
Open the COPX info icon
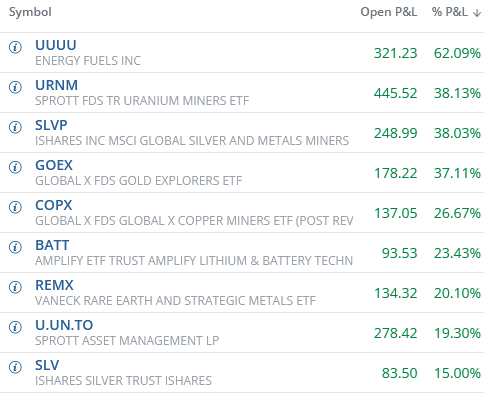pos(15,207)
